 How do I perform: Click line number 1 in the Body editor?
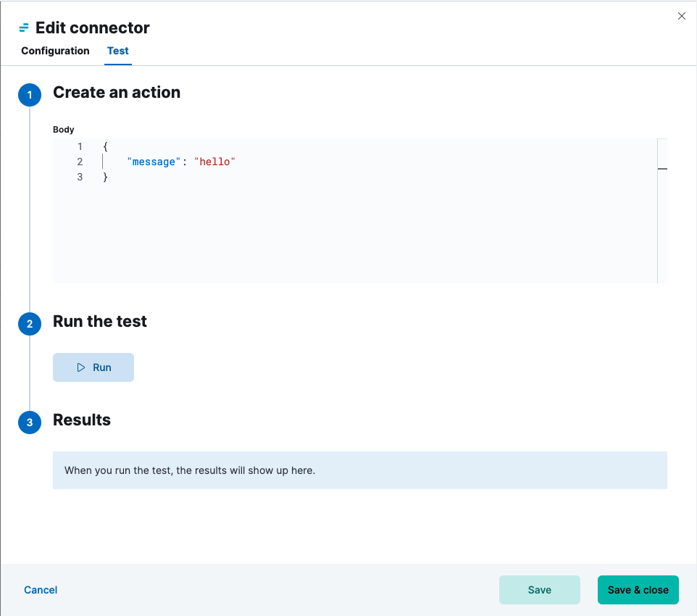coord(80,146)
